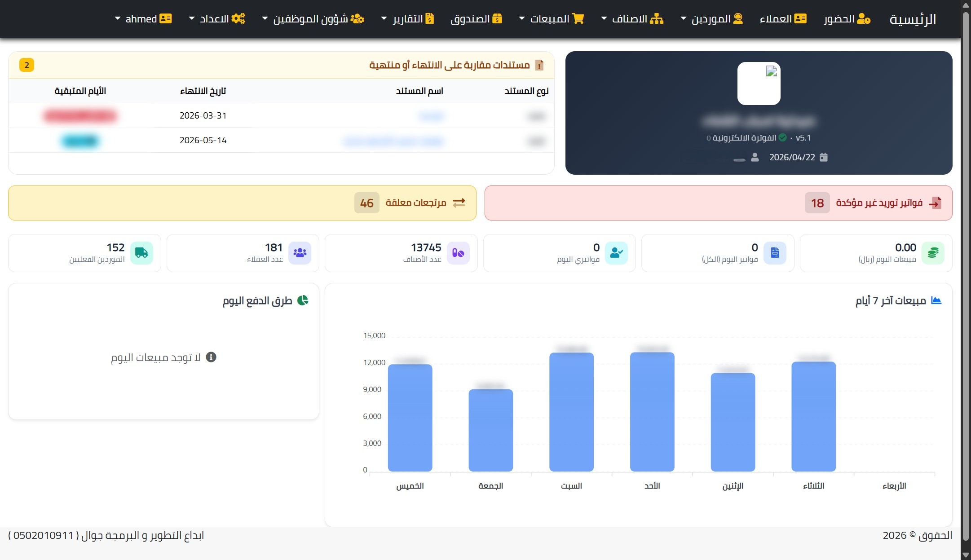Click the company logo thumbnail image

coord(759,84)
